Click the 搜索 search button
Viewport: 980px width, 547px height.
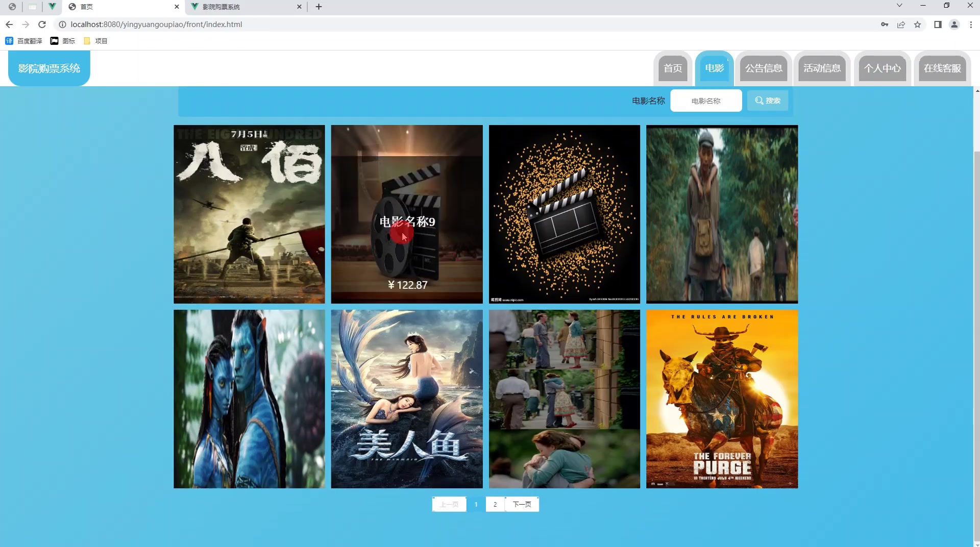pyautogui.click(x=768, y=101)
